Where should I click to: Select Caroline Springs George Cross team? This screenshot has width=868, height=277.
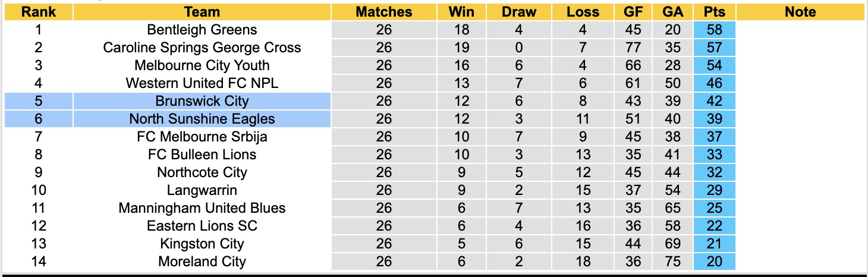coord(202,48)
